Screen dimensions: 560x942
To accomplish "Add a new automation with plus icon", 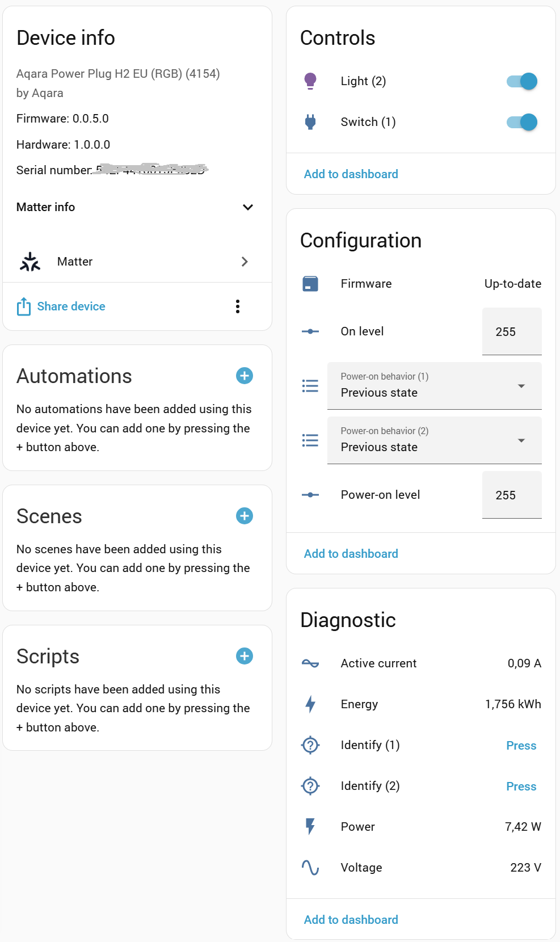I will pyautogui.click(x=245, y=376).
